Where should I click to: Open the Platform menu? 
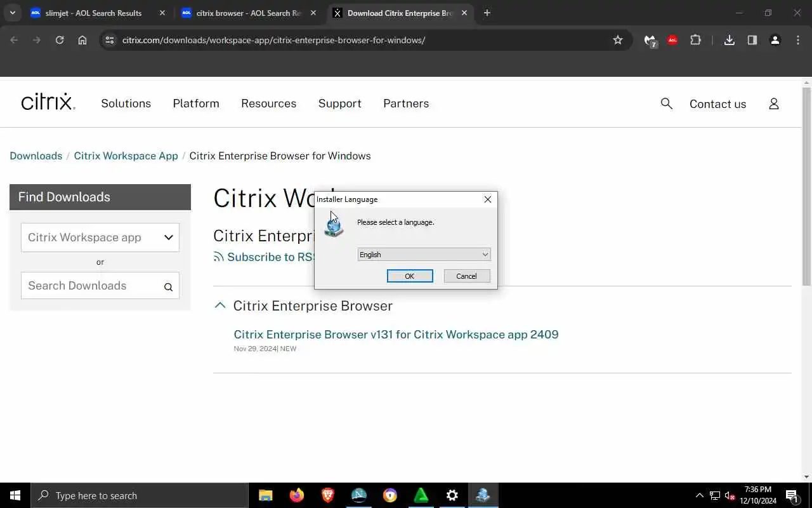[x=196, y=104]
